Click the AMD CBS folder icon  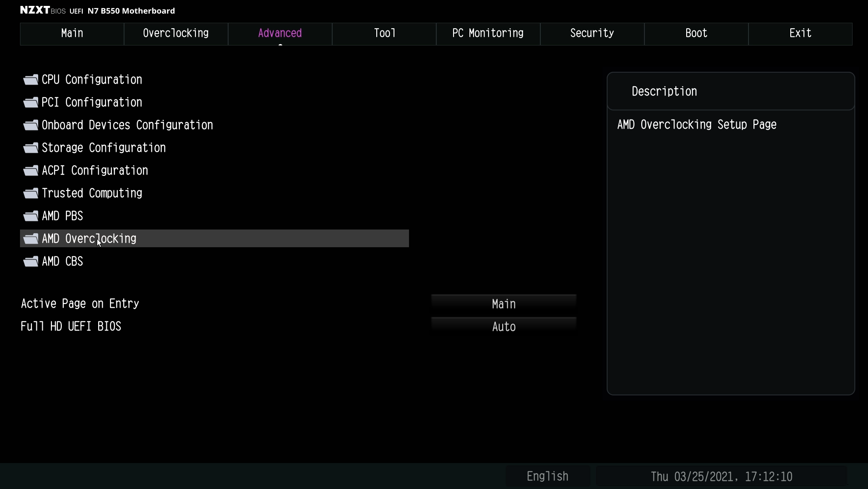point(31,262)
